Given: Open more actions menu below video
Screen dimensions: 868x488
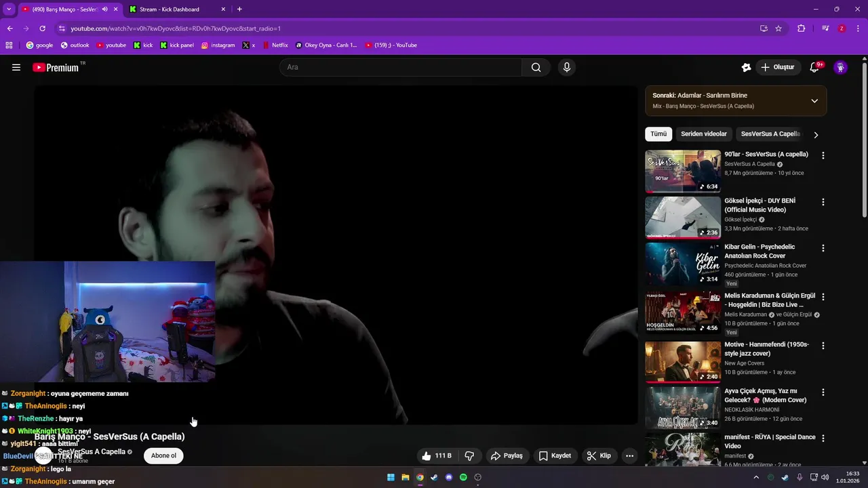Looking at the screenshot, I should coord(629,455).
